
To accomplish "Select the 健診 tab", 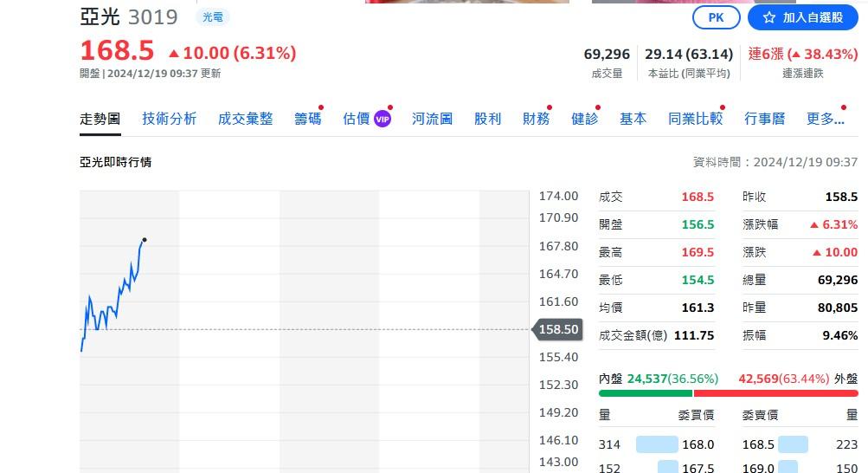I will click(x=584, y=119).
